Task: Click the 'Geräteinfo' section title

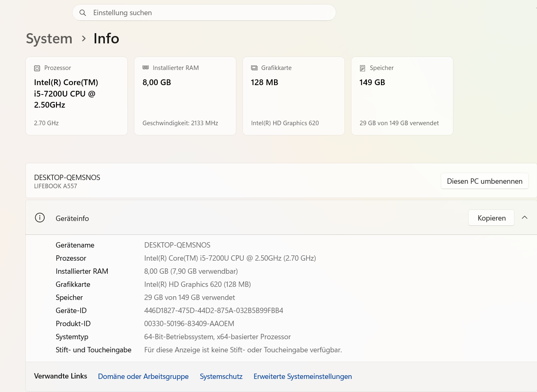Action: point(73,219)
